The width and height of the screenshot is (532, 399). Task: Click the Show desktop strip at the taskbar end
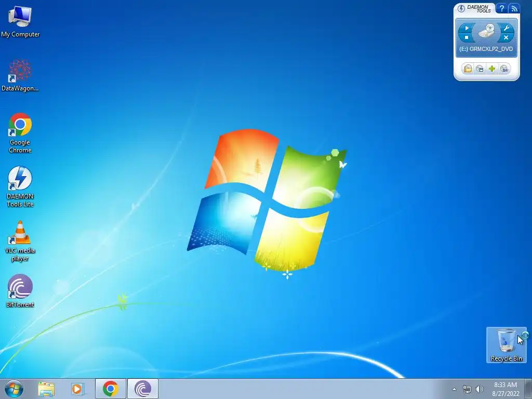(x=528, y=389)
